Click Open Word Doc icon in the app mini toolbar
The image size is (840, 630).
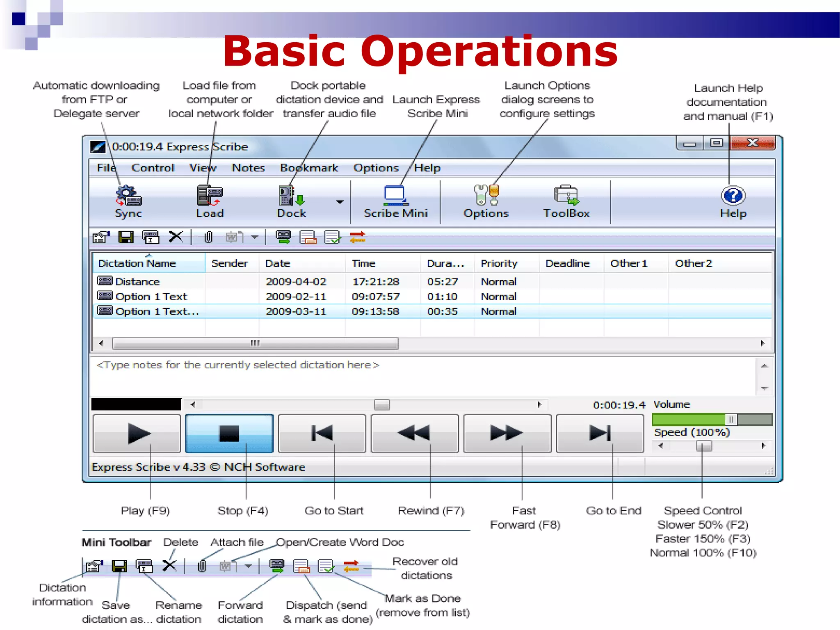pos(235,237)
